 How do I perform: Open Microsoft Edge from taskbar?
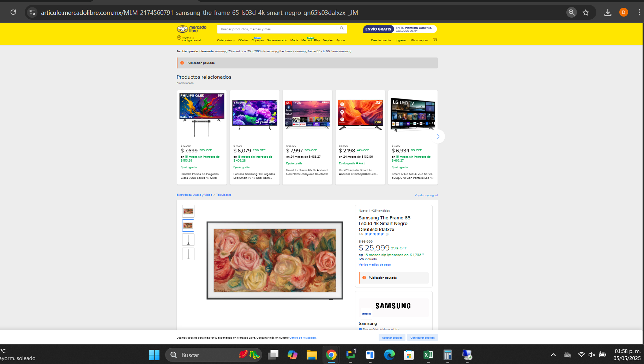coord(389,355)
